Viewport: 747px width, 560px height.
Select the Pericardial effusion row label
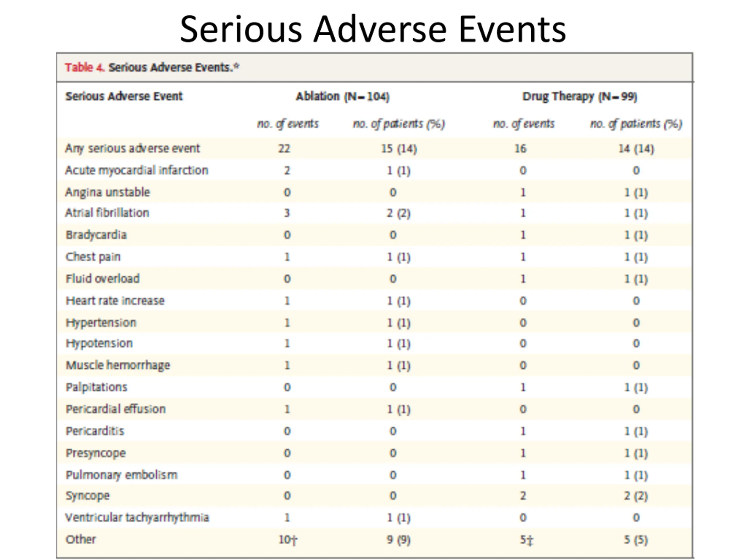[x=116, y=409]
